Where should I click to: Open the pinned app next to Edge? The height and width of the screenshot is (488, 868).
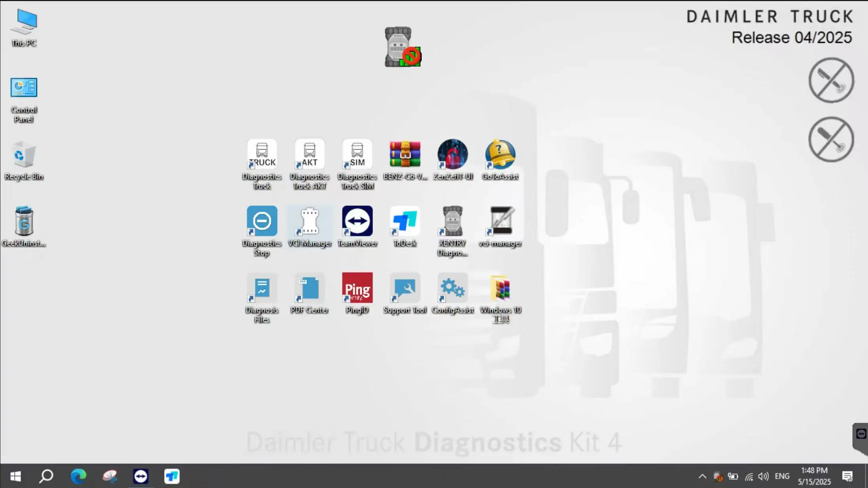point(110,476)
